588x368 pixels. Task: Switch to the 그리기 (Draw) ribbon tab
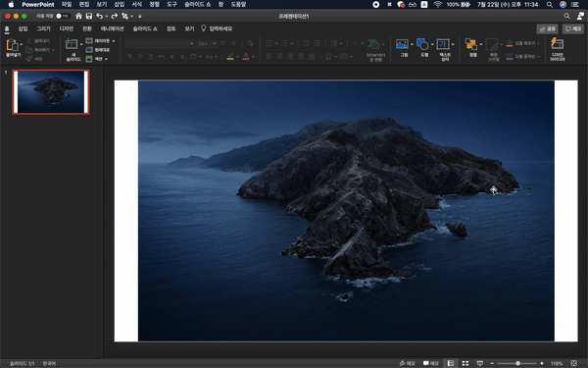pos(43,28)
